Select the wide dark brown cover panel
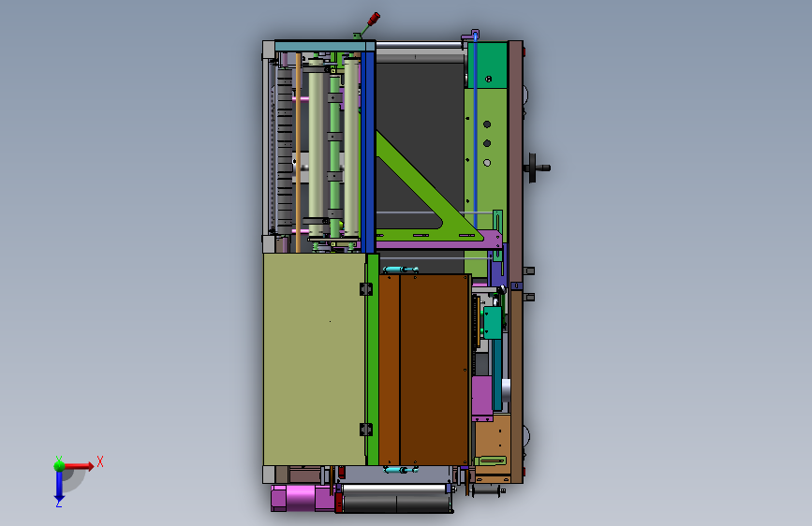 [434, 370]
